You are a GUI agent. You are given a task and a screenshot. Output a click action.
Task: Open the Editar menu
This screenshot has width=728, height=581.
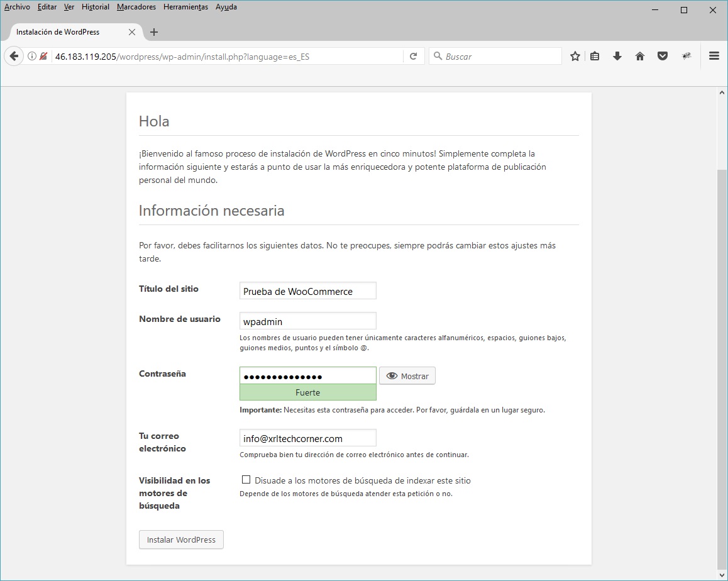47,7
